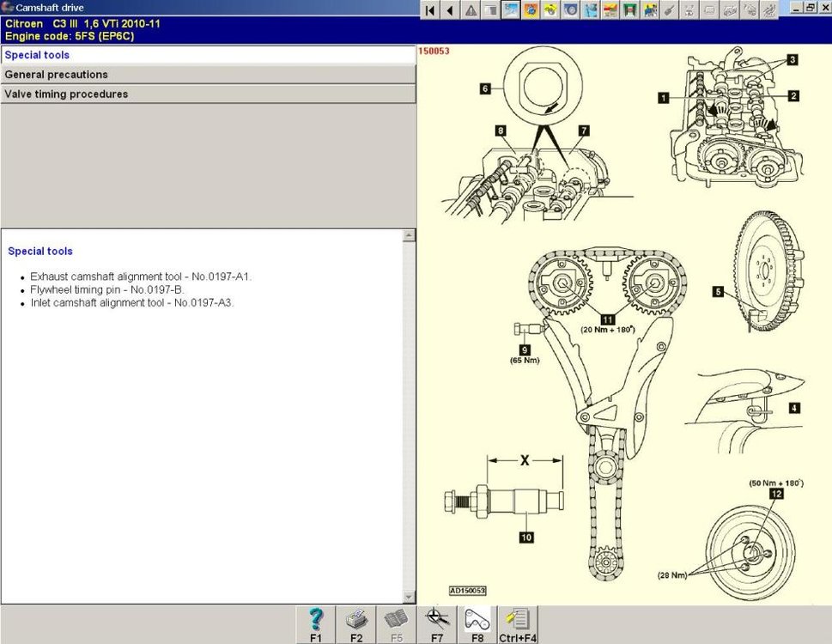Click the crankshaft pulley illustration marked 12

point(750,553)
